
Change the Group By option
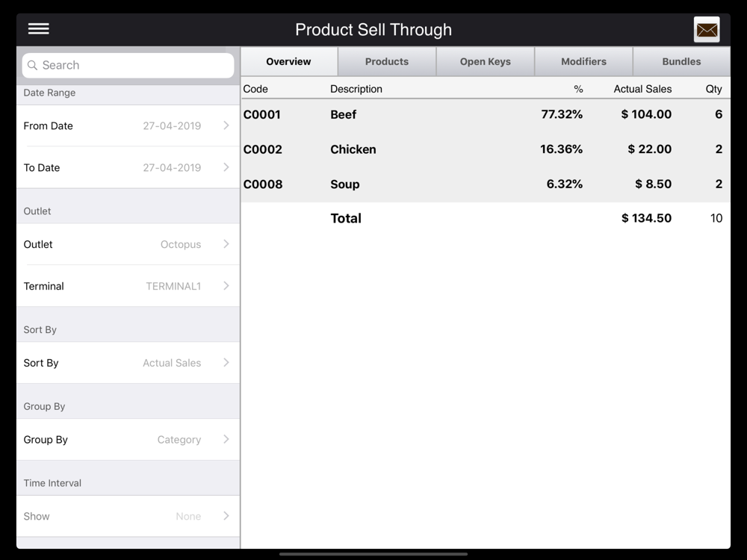(128, 440)
